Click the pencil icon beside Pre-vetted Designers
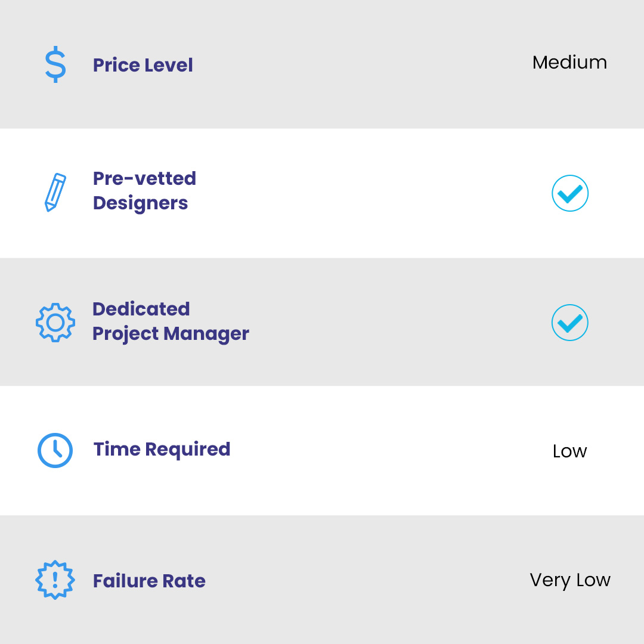This screenshot has width=644, height=644. click(x=55, y=192)
